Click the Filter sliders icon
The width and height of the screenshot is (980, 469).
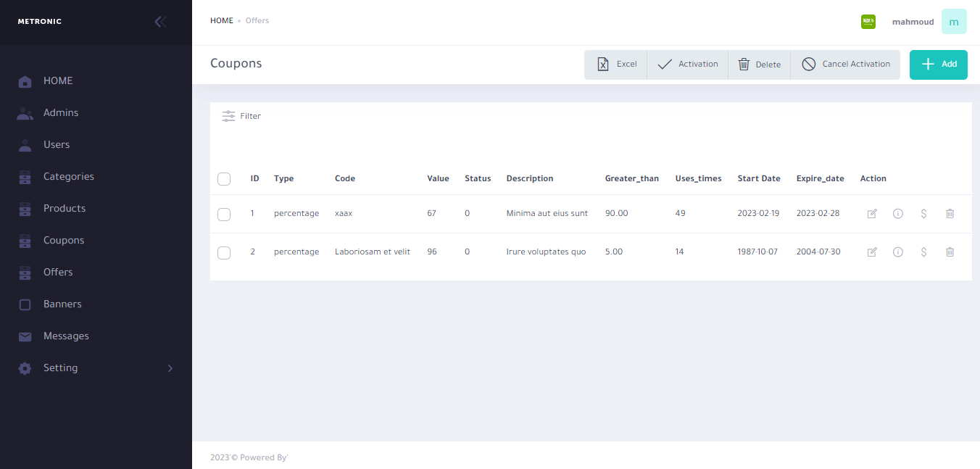point(229,116)
